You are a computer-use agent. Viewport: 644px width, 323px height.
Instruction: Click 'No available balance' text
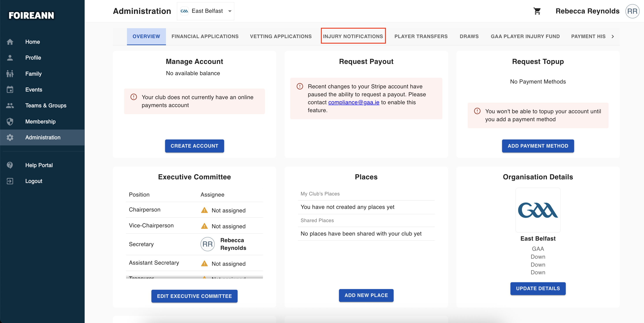193,73
